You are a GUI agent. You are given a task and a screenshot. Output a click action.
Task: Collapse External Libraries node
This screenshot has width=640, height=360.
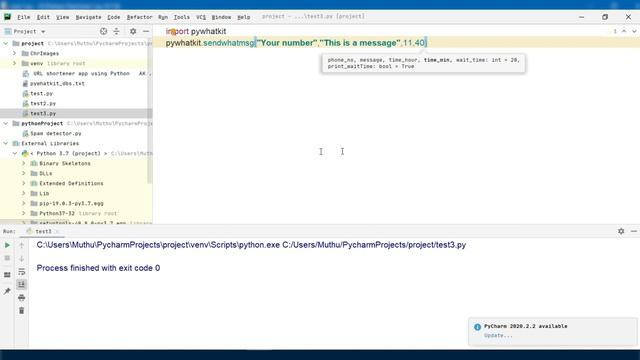(6, 143)
